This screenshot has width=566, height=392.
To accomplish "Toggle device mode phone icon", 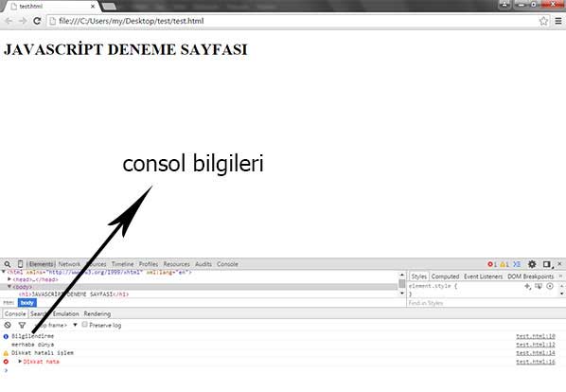I will [x=20, y=264].
